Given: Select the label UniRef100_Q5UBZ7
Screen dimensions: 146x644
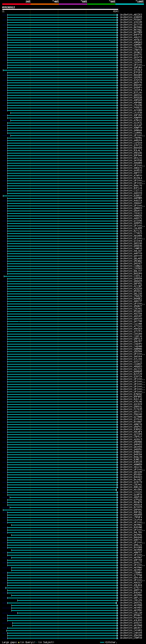Looking at the screenshot, I should tap(131, 306).
